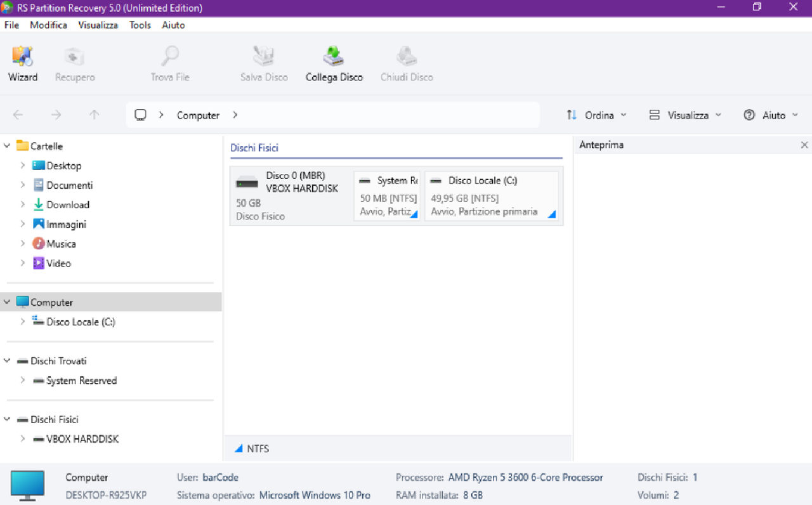Open the Modifica menu

[48, 25]
